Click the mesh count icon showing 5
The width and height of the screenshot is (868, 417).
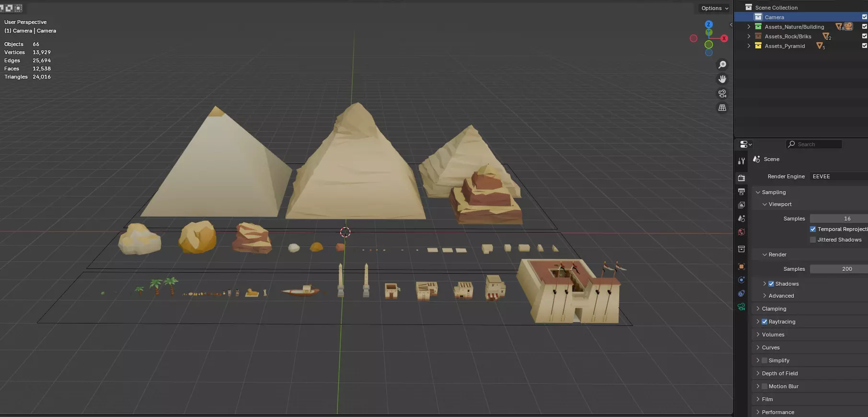820,46
